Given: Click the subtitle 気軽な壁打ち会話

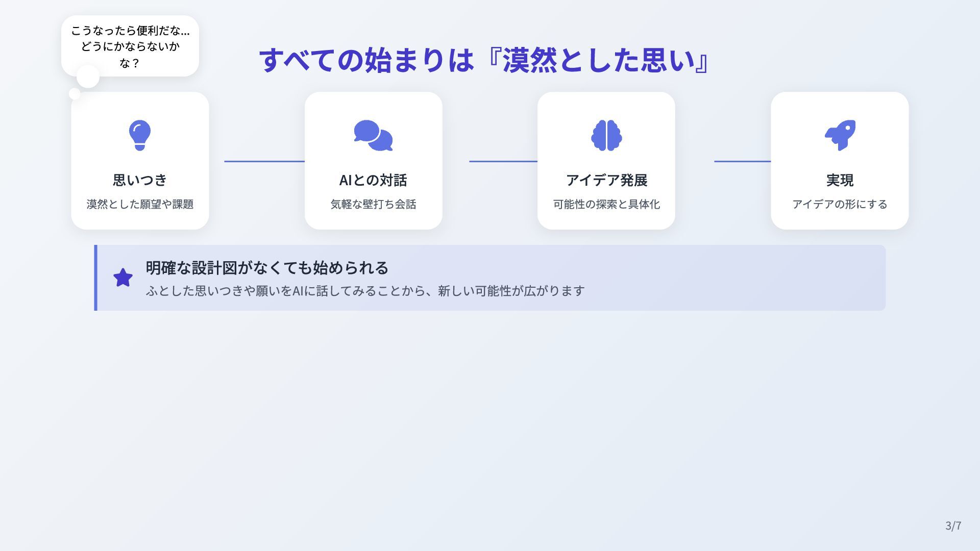Looking at the screenshot, I should (x=373, y=204).
